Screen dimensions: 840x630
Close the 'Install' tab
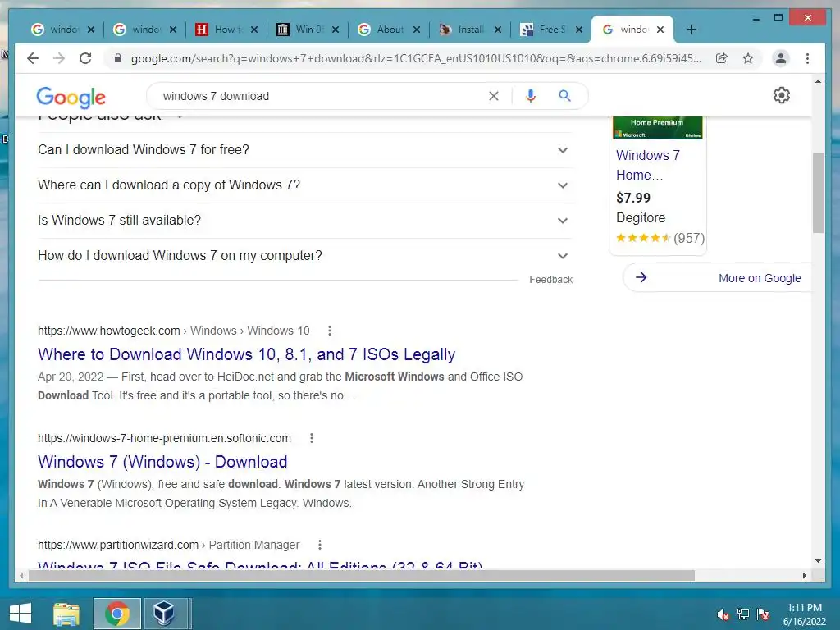point(498,30)
